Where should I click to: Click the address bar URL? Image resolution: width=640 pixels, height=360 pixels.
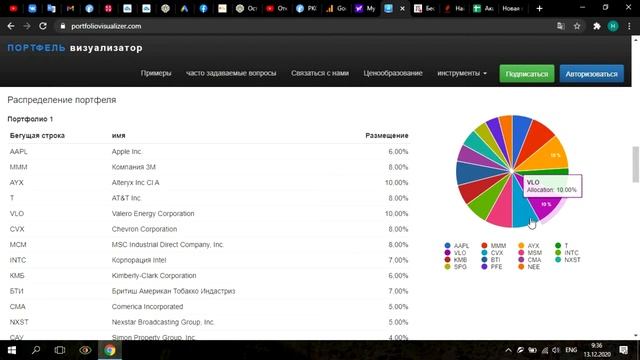click(x=106, y=26)
